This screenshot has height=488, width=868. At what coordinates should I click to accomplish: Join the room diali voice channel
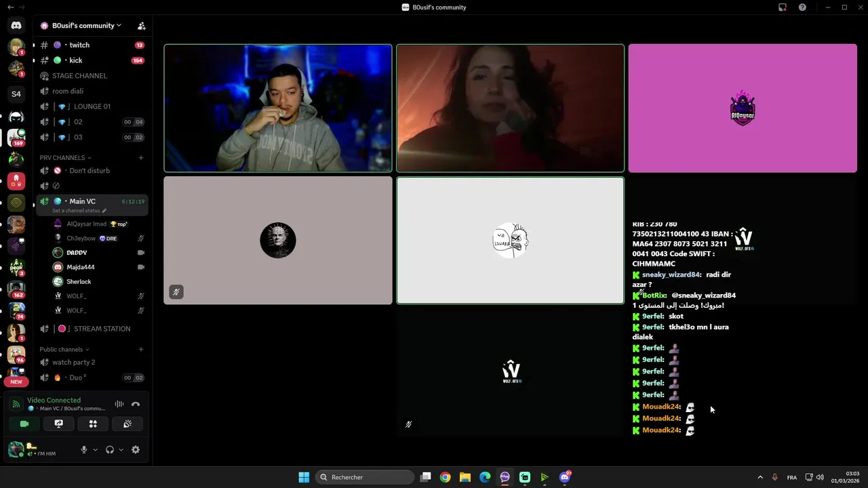92,91
